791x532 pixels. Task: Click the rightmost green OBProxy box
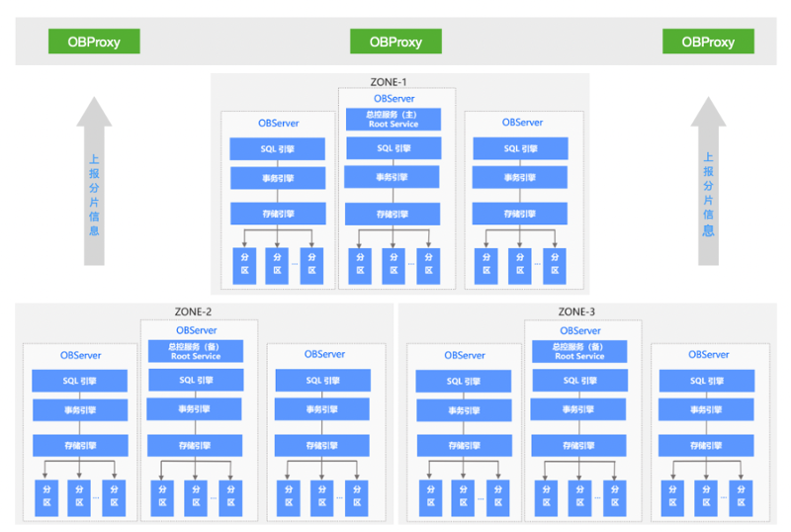coord(708,42)
